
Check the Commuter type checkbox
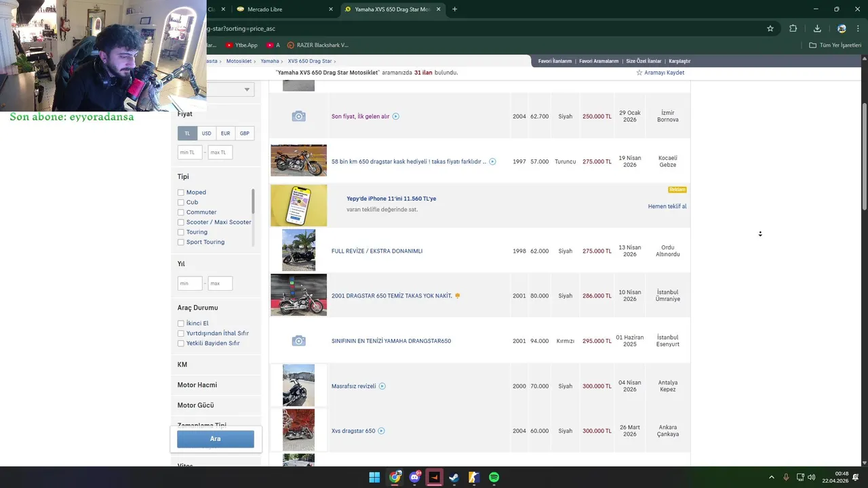(181, 212)
